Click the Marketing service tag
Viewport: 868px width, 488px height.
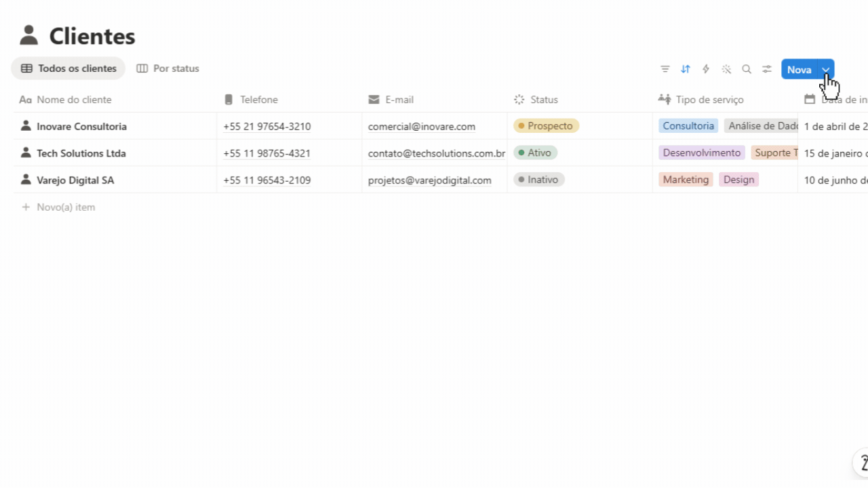pyautogui.click(x=686, y=180)
